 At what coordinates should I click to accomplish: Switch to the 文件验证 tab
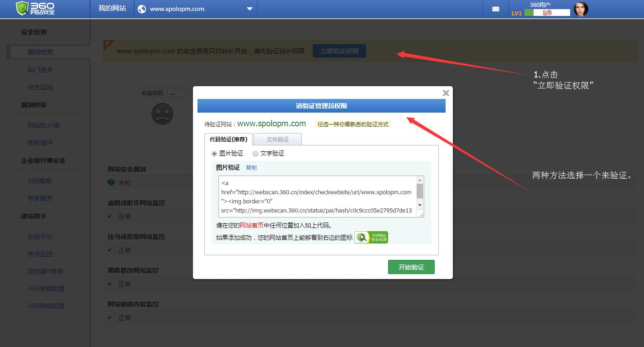point(278,139)
